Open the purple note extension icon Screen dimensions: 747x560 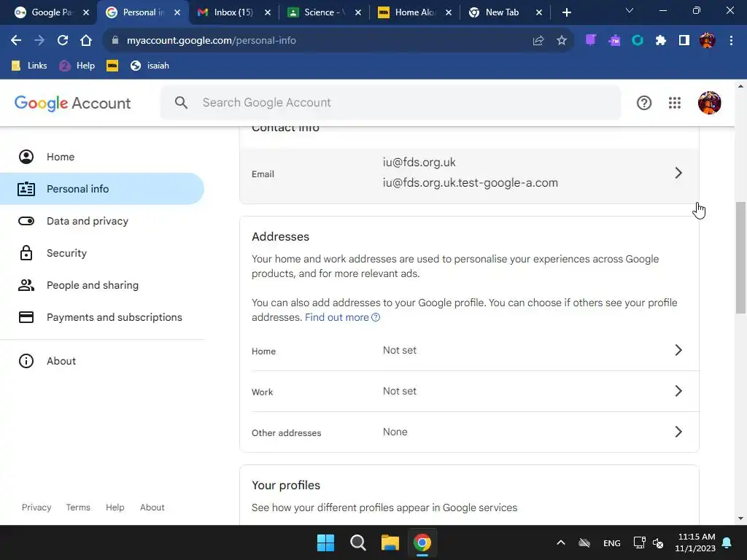(x=591, y=40)
